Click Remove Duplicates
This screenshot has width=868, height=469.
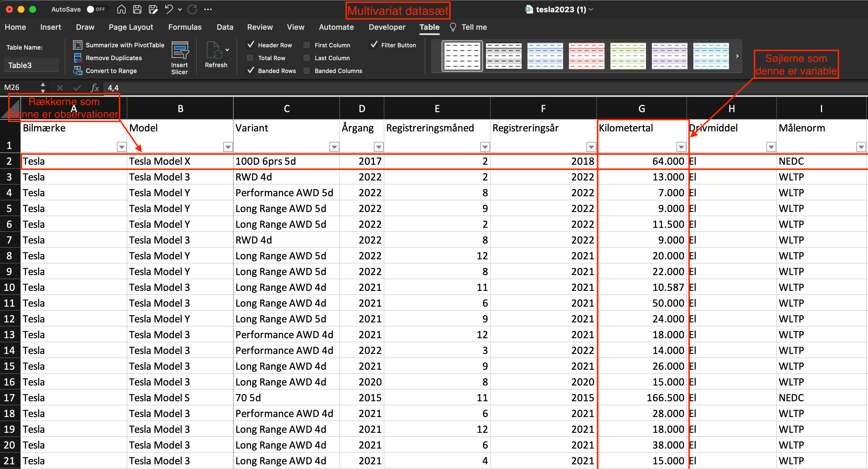[x=107, y=58]
